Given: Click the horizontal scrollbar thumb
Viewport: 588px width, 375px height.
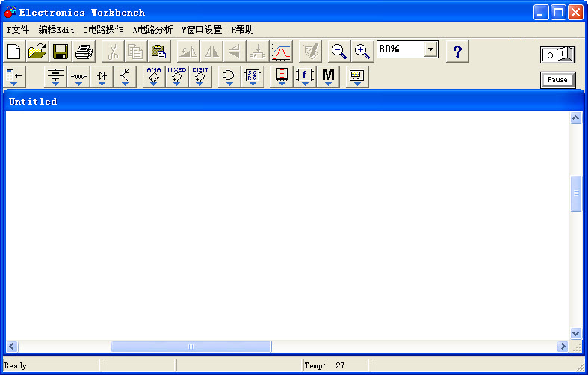Looking at the screenshot, I should [x=191, y=347].
